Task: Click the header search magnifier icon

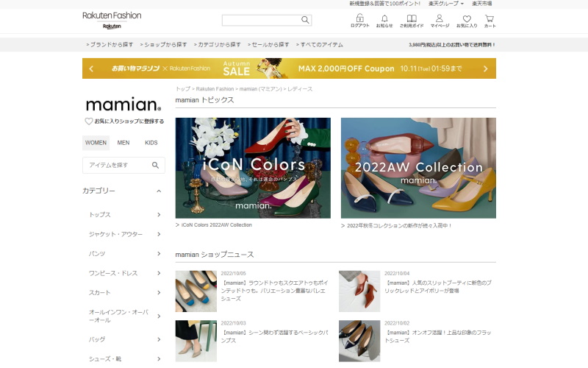Action: (305, 20)
